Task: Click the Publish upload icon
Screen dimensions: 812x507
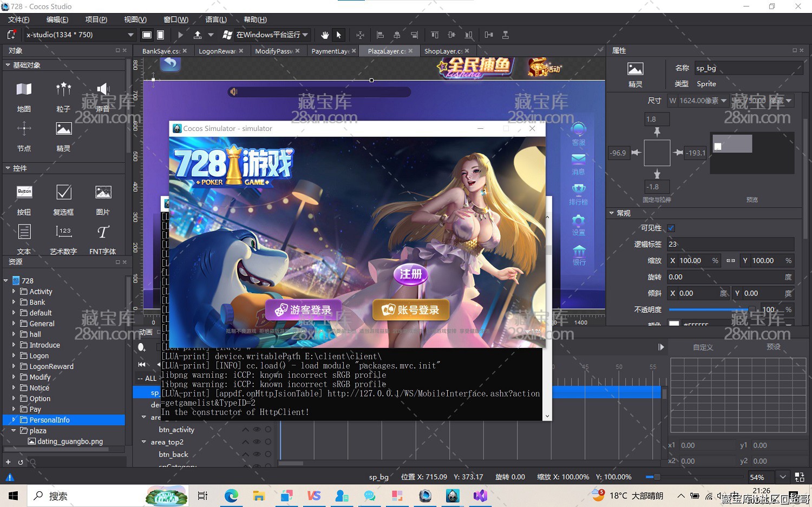Action: coord(198,35)
